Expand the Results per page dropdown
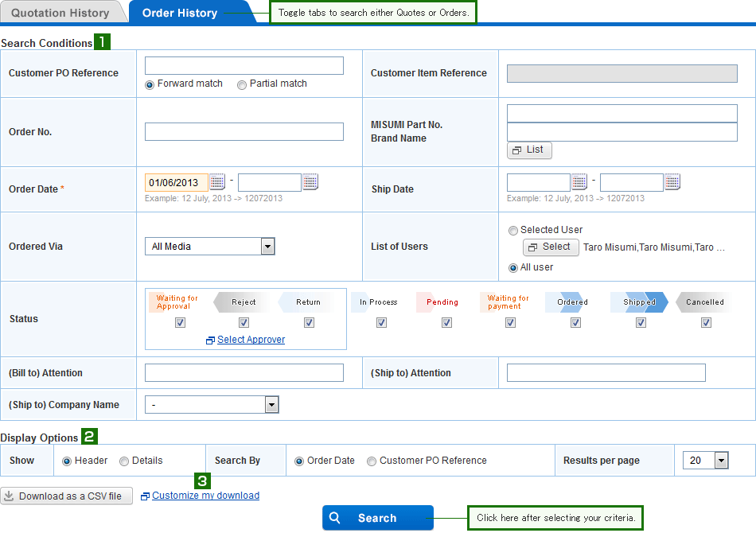Image resolution: width=756 pixels, height=533 pixels. click(x=722, y=461)
